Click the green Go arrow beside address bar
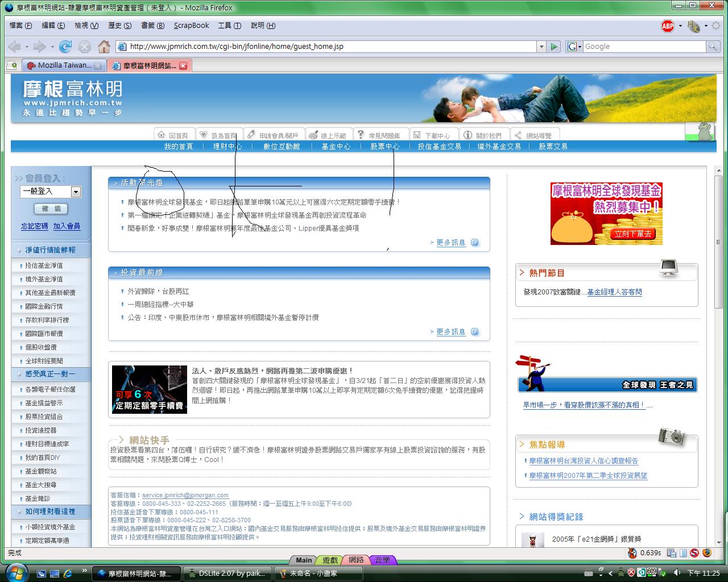728x582 pixels. 554,47
